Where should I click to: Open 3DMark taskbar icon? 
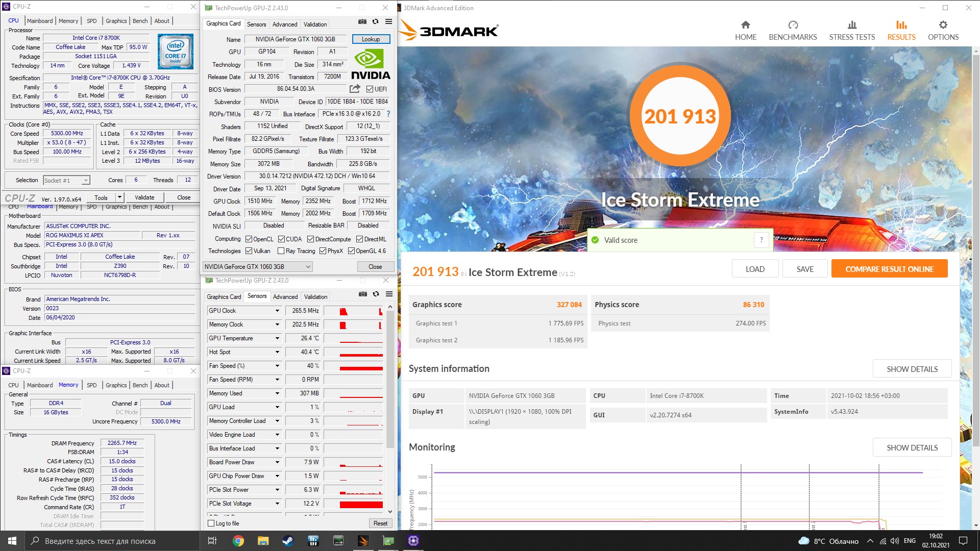363,541
